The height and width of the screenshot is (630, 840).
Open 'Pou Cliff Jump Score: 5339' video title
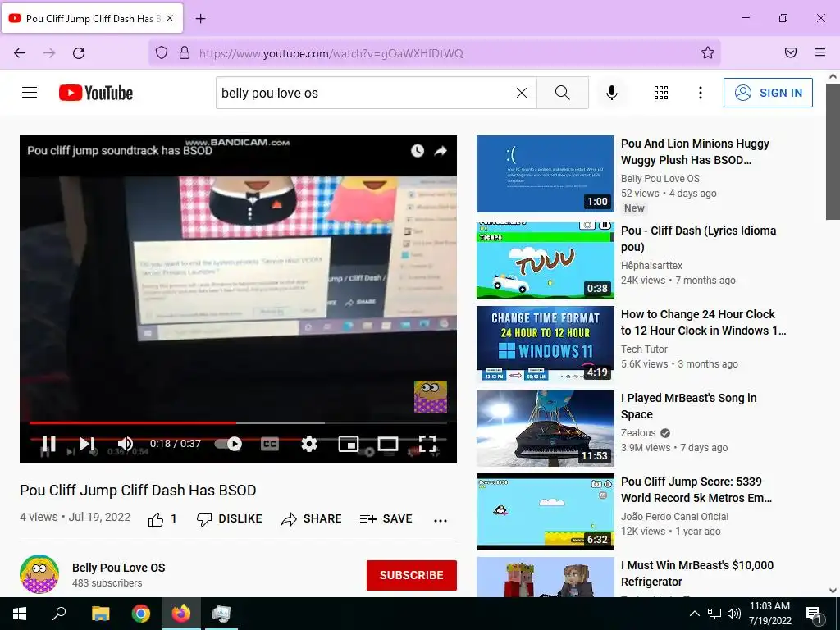pos(696,490)
